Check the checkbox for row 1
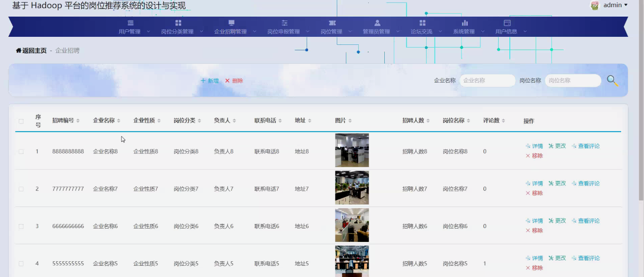The image size is (644, 277). pos(21,151)
